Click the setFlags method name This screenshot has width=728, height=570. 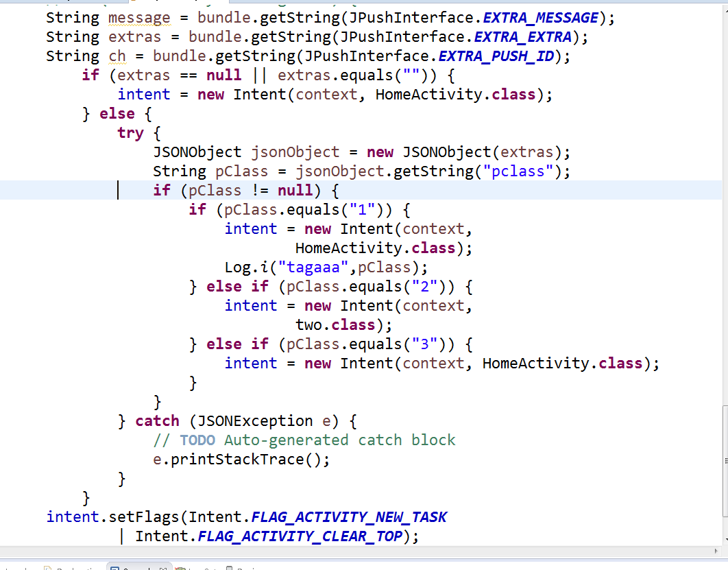pyautogui.click(x=143, y=517)
